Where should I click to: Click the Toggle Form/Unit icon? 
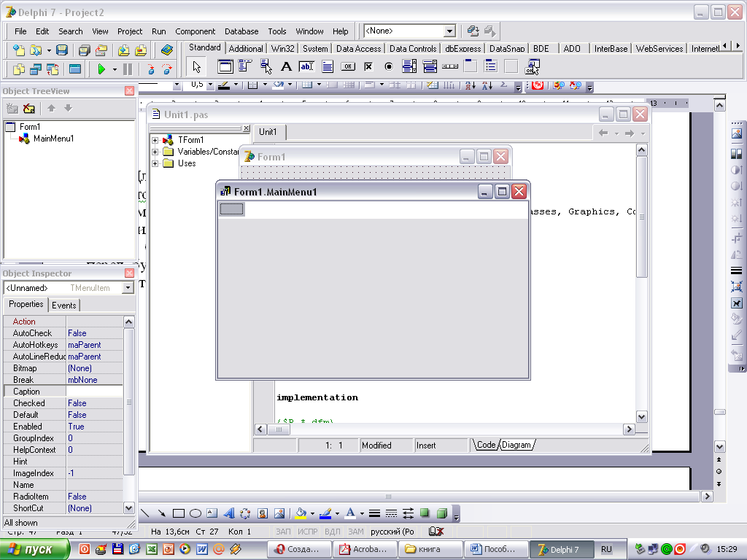click(x=53, y=69)
